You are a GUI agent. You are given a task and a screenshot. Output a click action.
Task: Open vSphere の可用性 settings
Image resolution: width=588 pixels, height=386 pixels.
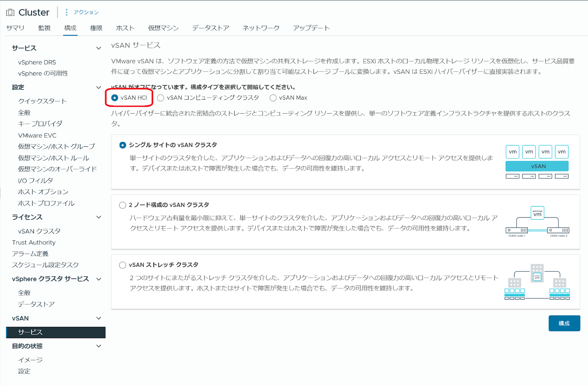tap(43, 74)
